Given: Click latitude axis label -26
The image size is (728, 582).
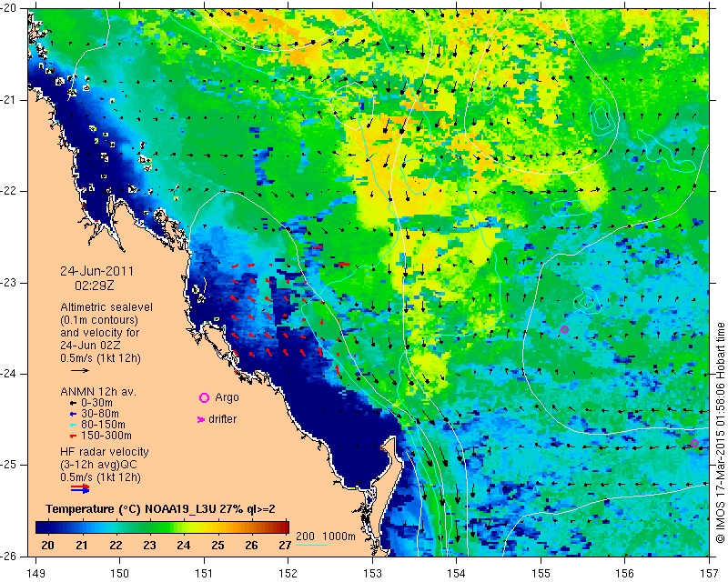Looking at the screenshot, I should [x=8, y=556].
